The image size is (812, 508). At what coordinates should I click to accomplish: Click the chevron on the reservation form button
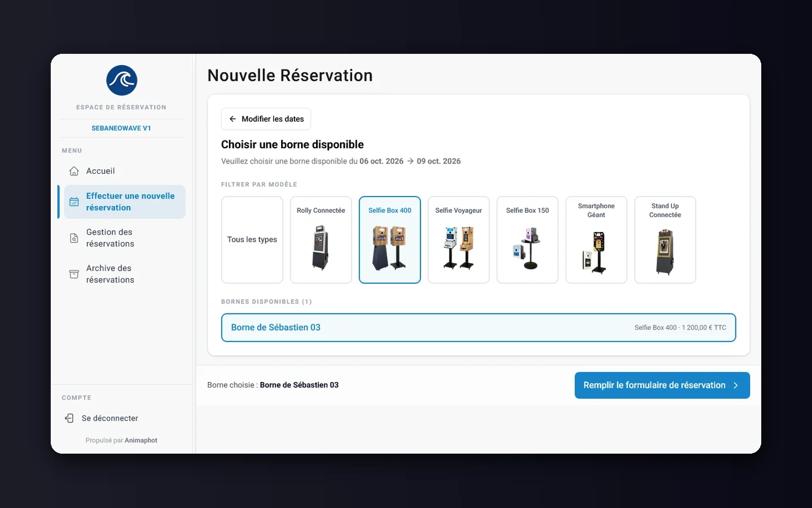pos(735,386)
